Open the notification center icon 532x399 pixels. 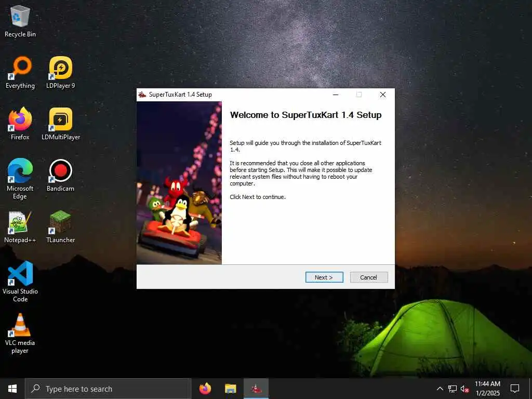tap(515, 389)
